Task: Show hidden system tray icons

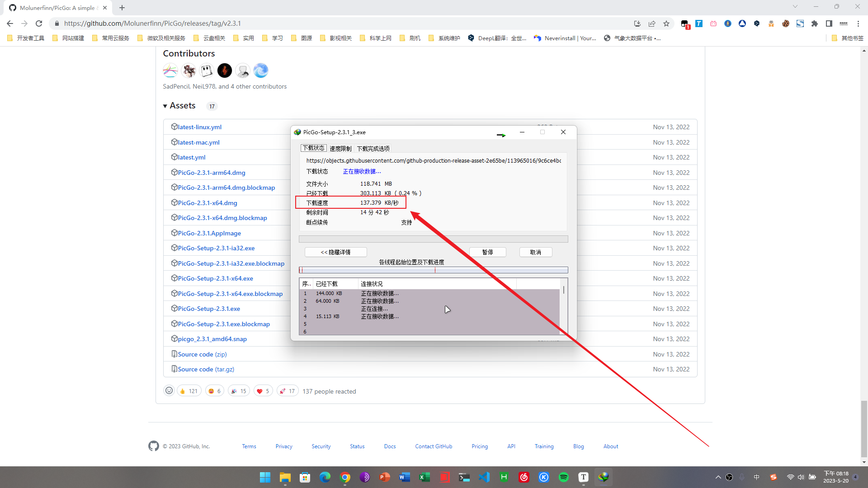Action: point(718,477)
